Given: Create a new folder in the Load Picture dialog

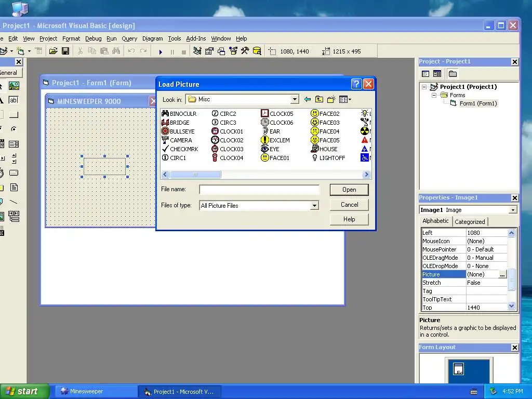Looking at the screenshot, I should pos(331,99).
